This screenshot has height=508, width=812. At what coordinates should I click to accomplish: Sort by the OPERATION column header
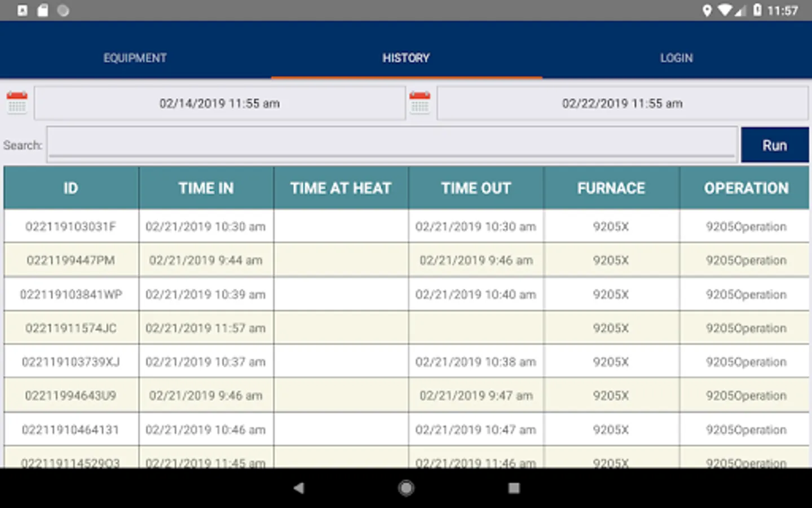[x=745, y=188]
